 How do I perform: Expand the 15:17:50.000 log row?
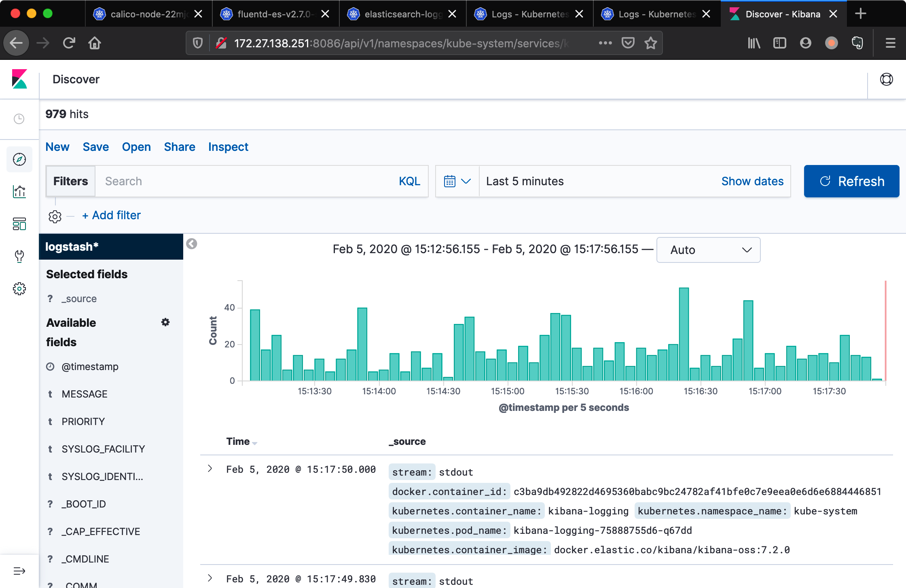210,469
